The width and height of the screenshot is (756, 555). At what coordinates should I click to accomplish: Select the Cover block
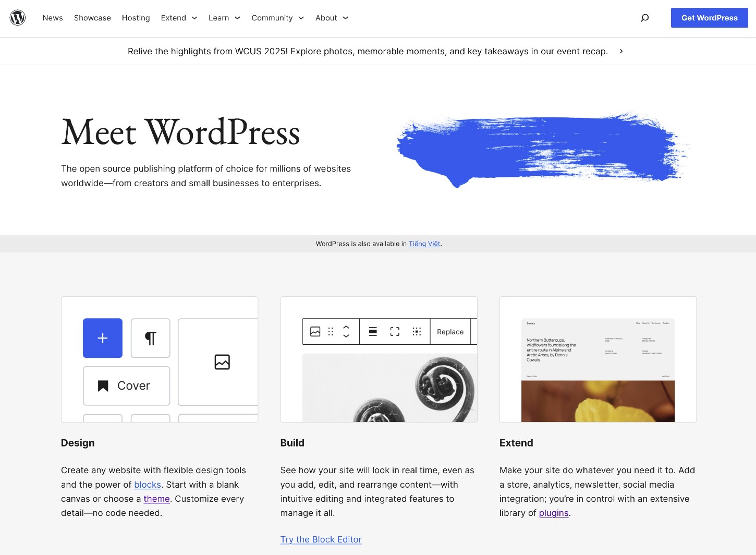click(x=126, y=385)
